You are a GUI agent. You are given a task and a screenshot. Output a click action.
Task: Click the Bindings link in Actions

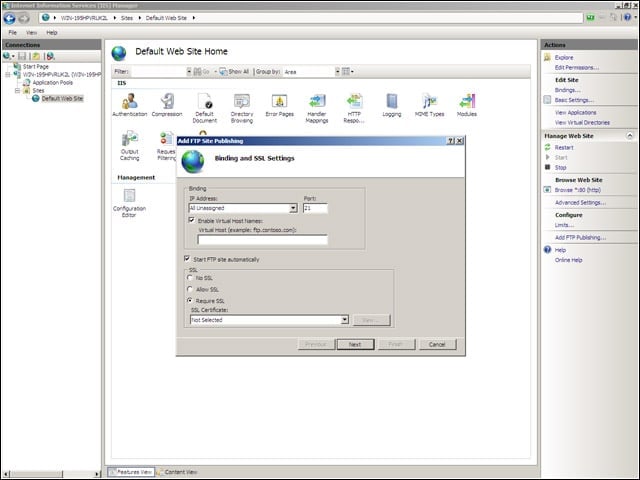(567, 90)
